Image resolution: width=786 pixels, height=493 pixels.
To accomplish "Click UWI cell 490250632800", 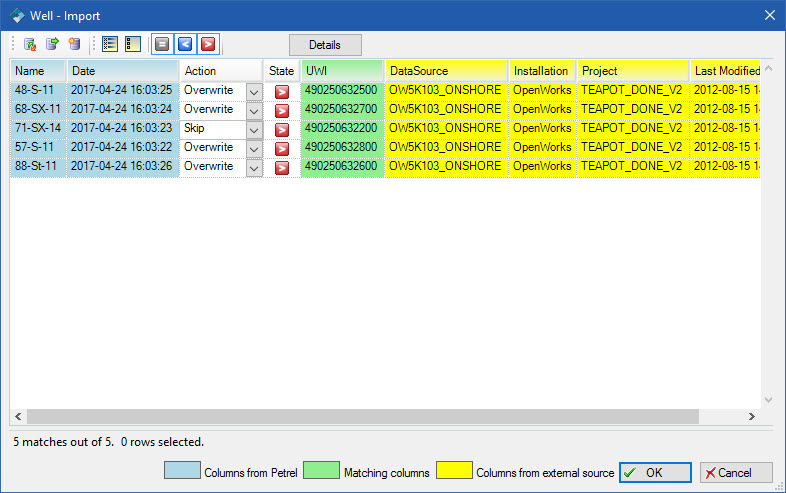I will 341,147.
